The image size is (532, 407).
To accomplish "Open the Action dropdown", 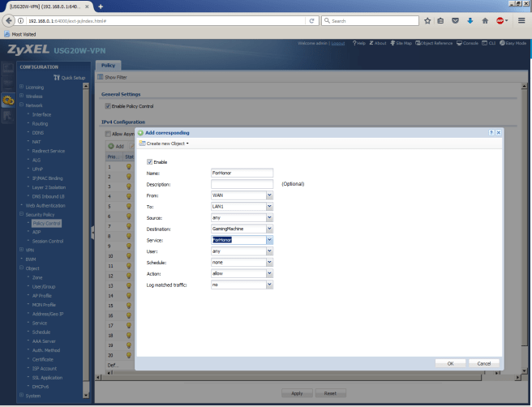I will coord(269,274).
